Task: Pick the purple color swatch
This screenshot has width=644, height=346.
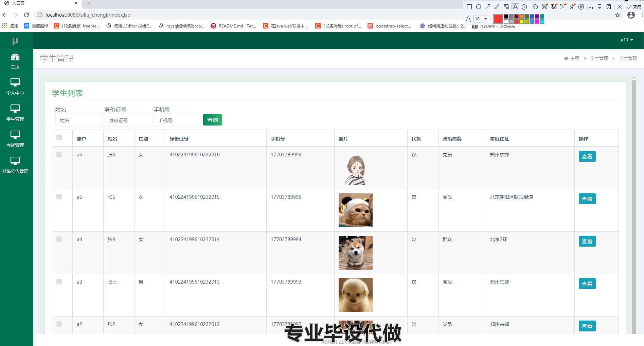Action: [x=537, y=16]
